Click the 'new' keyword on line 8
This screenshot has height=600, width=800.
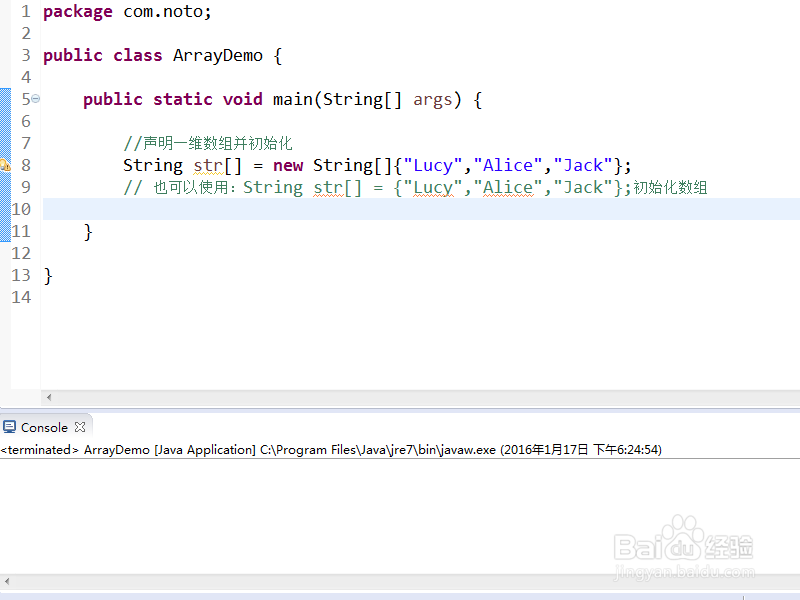(288, 165)
